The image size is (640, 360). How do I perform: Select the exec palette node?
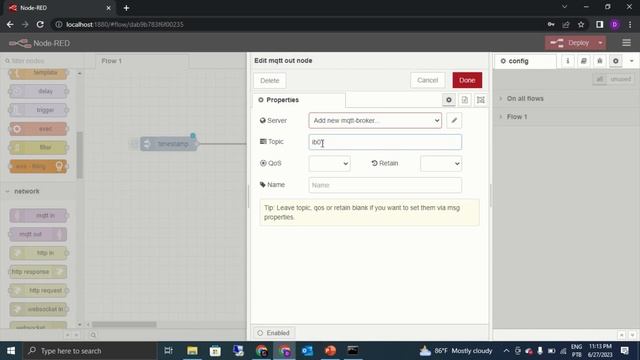pyautogui.click(x=38, y=129)
